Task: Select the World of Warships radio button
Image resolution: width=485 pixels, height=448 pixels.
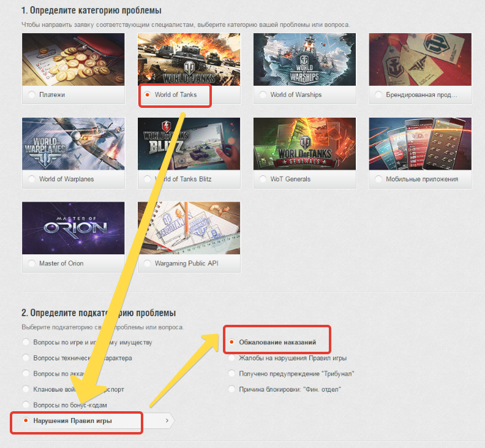Action: point(263,94)
